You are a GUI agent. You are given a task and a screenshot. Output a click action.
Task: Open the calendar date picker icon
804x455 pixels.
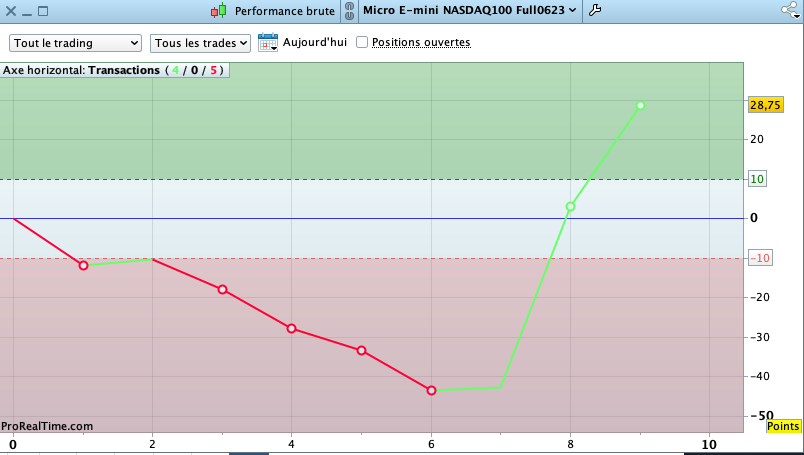(x=268, y=43)
